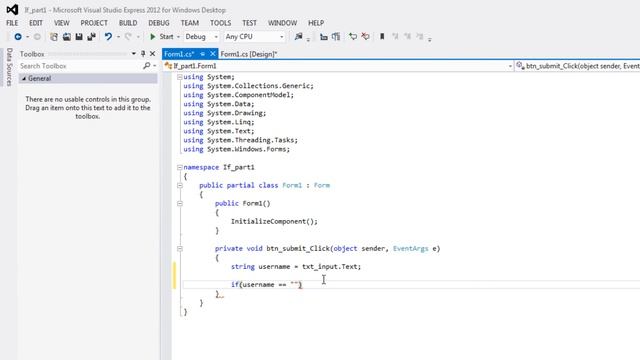Click the clear bookmarks icon
The height and width of the screenshot is (360, 640).
pyautogui.click(x=420, y=37)
